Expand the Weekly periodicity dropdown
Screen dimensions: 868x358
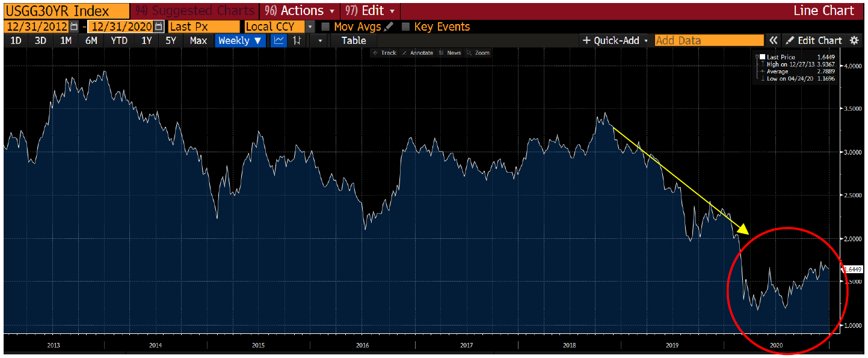[x=240, y=40]
